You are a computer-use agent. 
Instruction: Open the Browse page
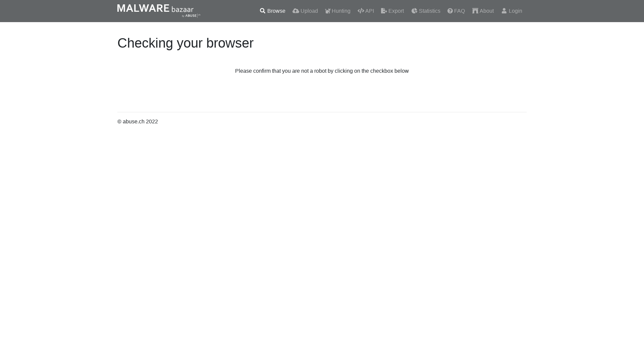pos(276,11)
